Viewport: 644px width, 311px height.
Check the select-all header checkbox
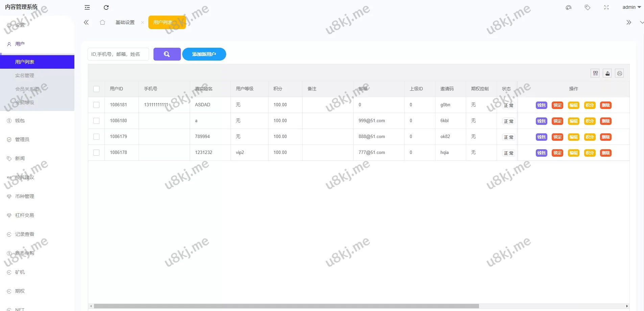(96, 89)
